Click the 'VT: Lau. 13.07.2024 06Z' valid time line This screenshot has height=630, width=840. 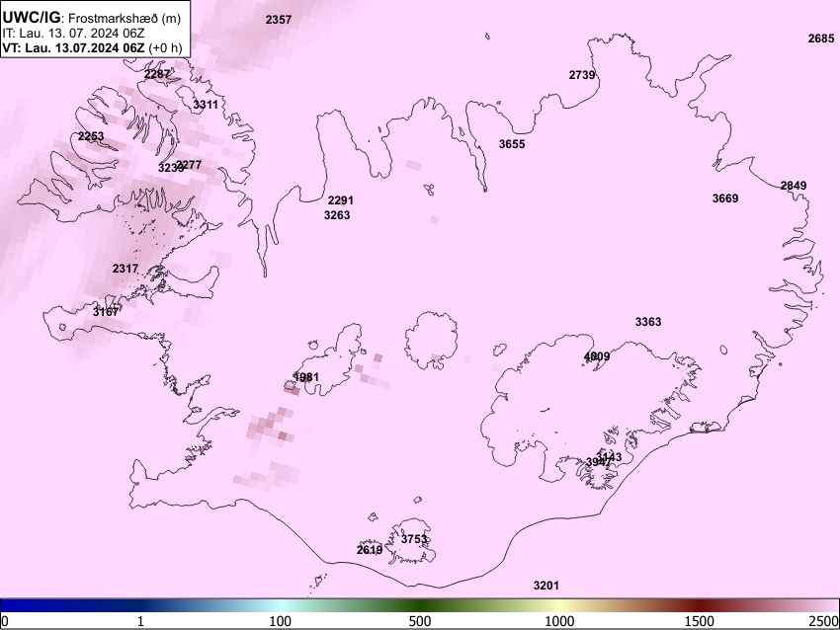[73, 47]
